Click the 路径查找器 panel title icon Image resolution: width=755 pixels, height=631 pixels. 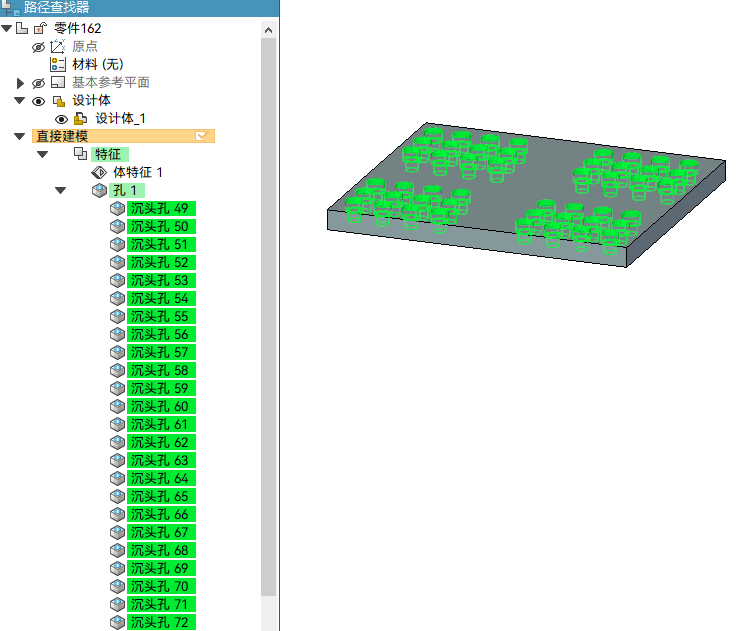pyautogui.click(x=10, y=7)
